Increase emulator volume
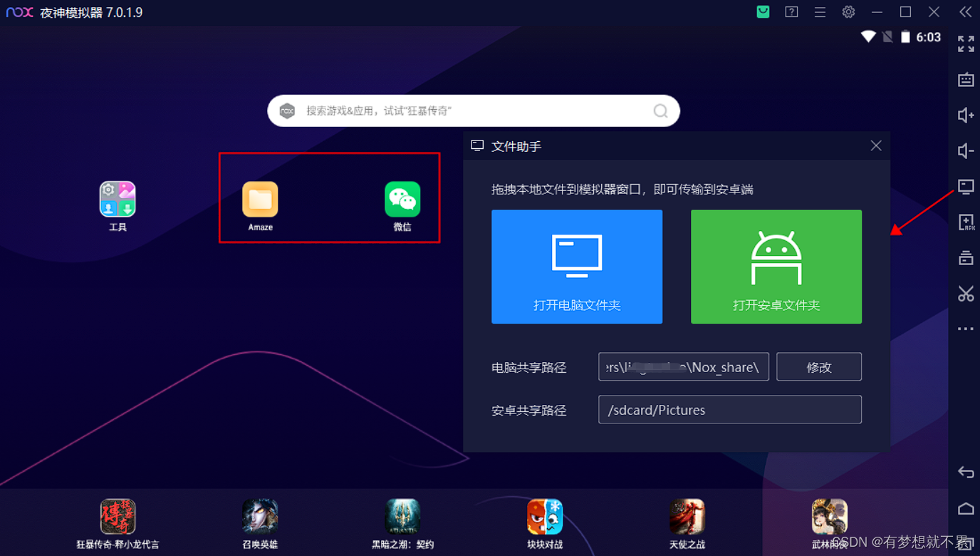Image resolution: width=980 pixels, height=556 pixels. pyautogui.click(x=966, y=115)
